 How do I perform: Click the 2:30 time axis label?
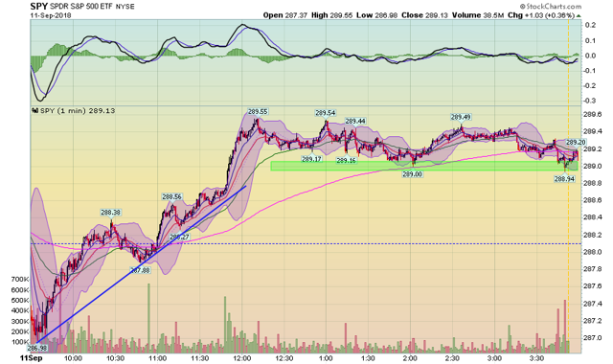pyautogui.click(x=453, y=358)
